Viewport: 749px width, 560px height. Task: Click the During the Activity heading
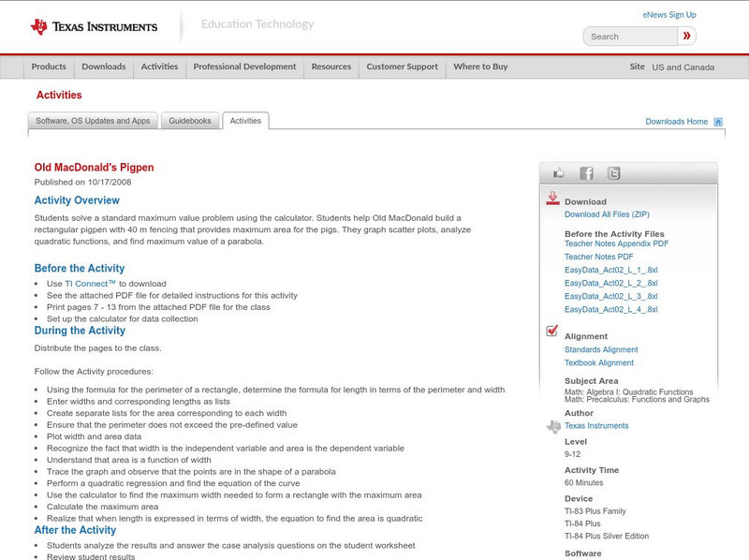tap(80, 331)
